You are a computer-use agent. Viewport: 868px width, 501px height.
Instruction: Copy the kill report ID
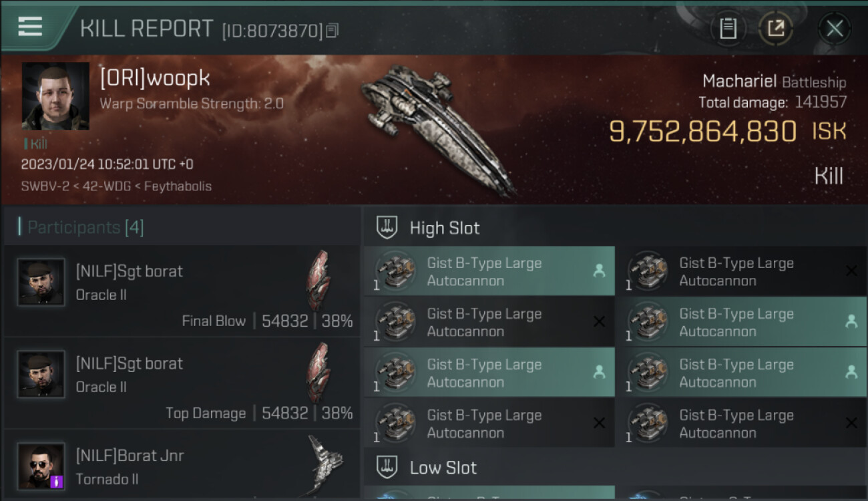(x=333, y=30)
